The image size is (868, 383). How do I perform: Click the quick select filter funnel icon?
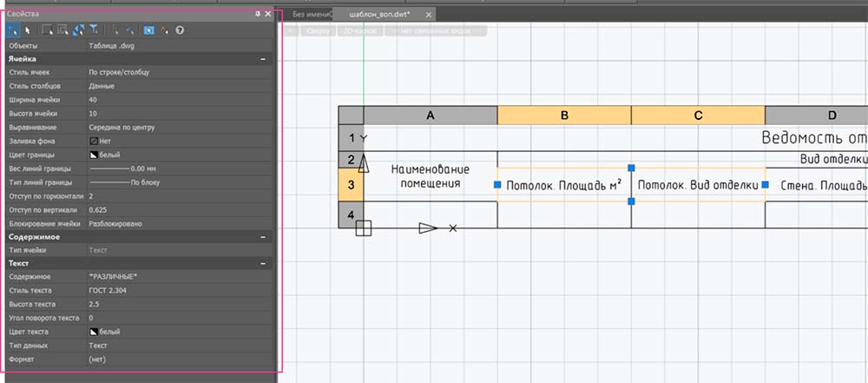point(93,30)
